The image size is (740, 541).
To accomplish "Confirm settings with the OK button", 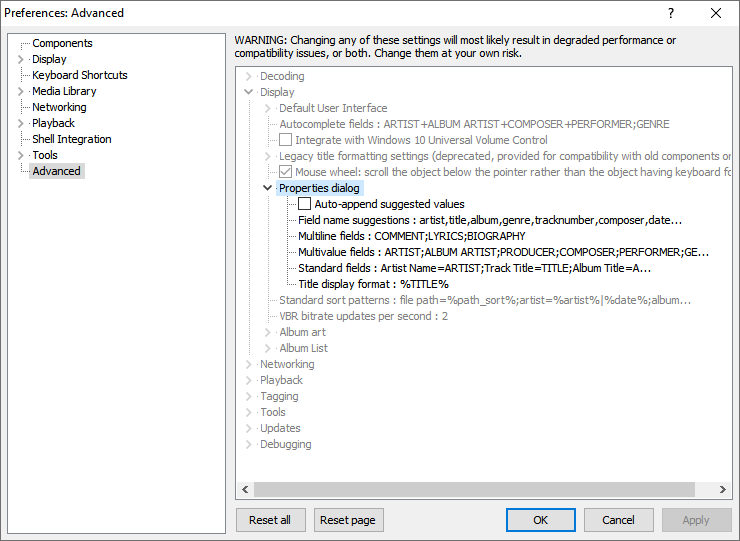I will [x=541, y=520].
